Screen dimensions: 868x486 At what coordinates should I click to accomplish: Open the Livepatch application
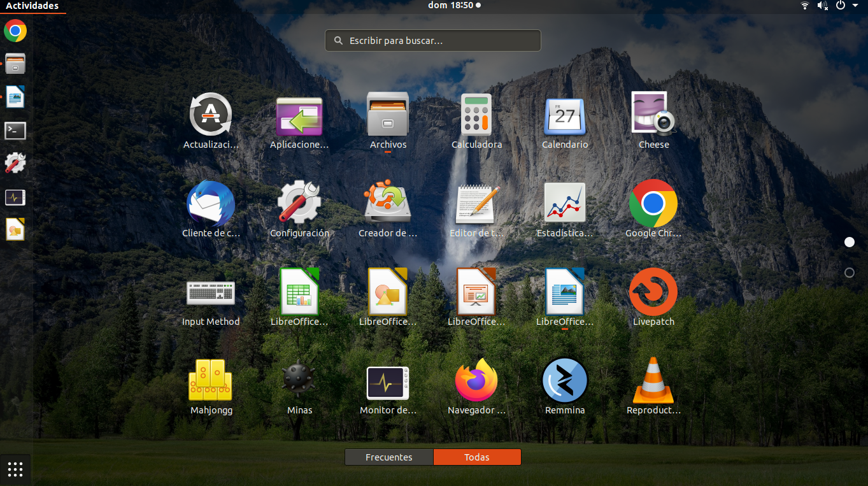653,292
